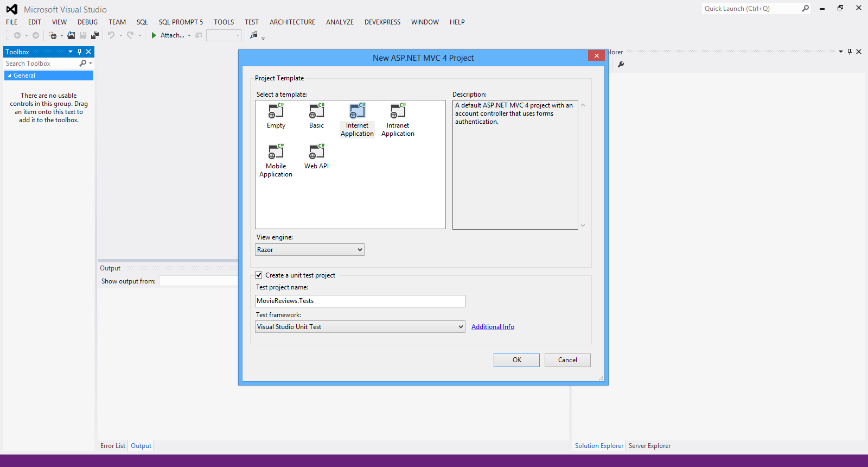Click the Solution Explorer auto-hide pin icon

pyautogui.click(x=850, y=52)
